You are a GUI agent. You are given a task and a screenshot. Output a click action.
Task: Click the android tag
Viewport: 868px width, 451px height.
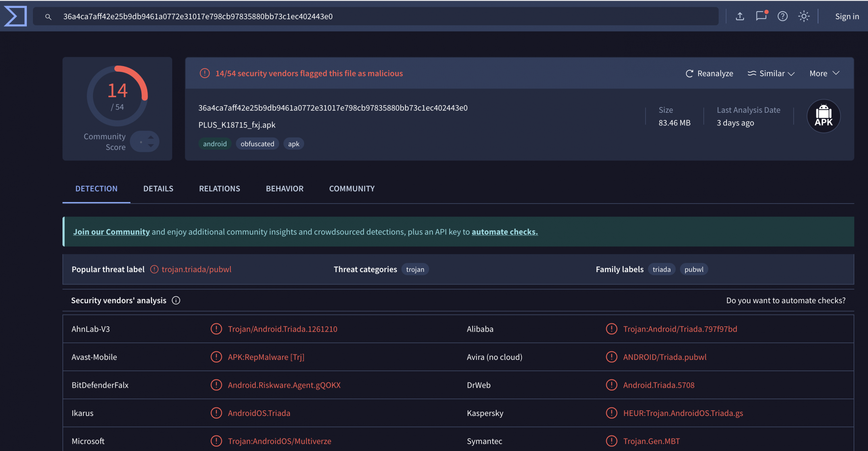click(215, 144)
